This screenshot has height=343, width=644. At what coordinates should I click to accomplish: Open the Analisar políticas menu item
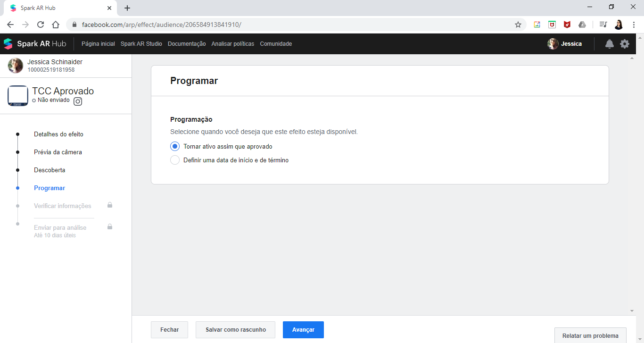point(233,44)
